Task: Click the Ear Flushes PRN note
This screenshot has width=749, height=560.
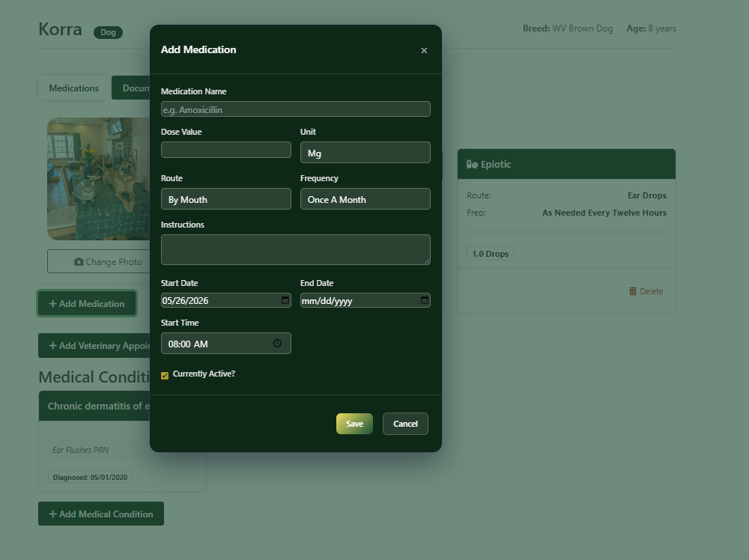Action: tap(81, 450)
